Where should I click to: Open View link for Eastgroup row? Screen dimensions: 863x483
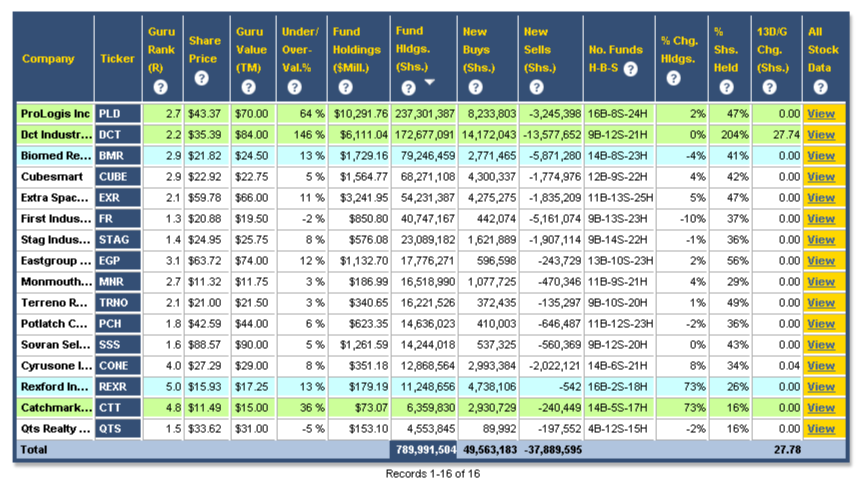pos(821,261)
